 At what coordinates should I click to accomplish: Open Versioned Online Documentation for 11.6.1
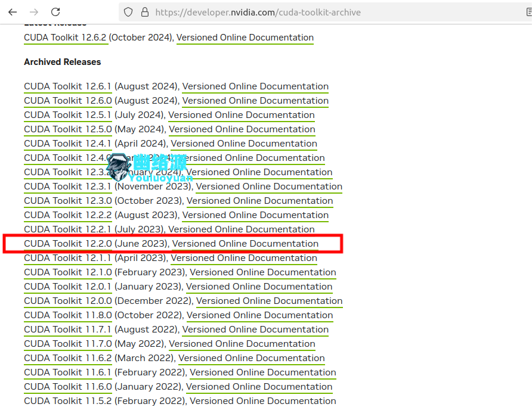[263, 372]
